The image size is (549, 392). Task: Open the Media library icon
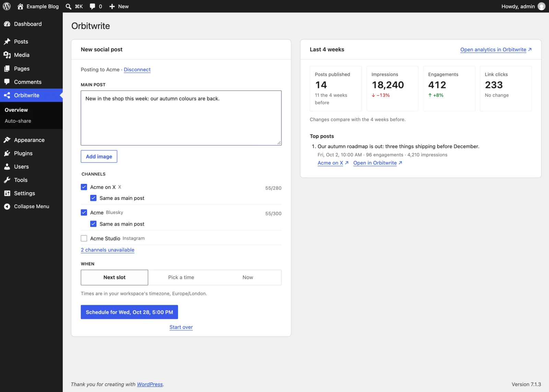7,55
